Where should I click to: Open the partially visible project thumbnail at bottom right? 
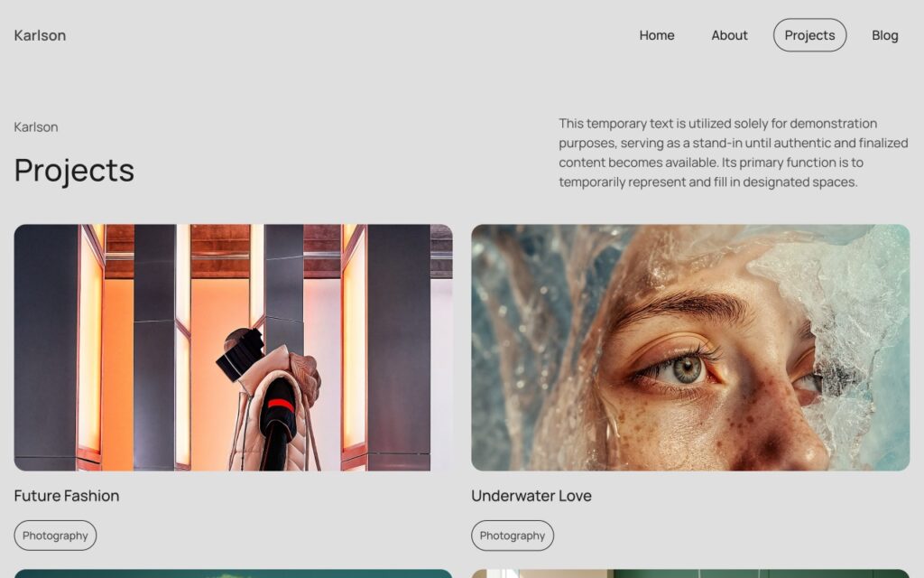click(x=690, y=573)
